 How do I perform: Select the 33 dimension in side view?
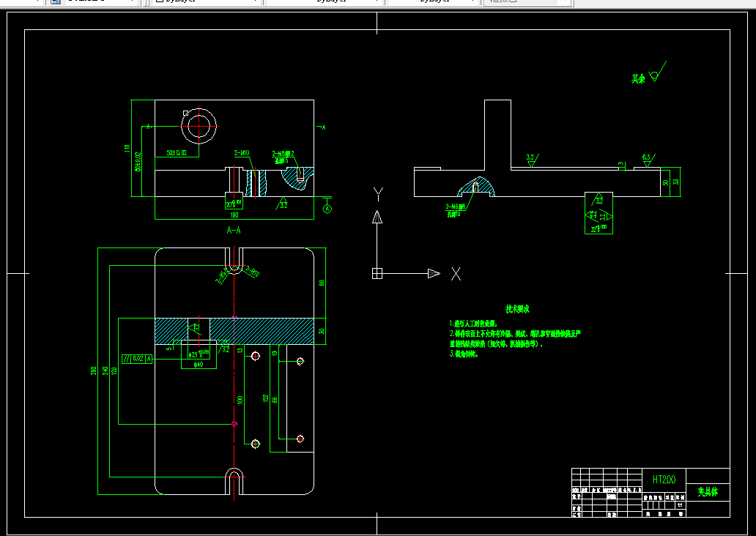(676, 182)
